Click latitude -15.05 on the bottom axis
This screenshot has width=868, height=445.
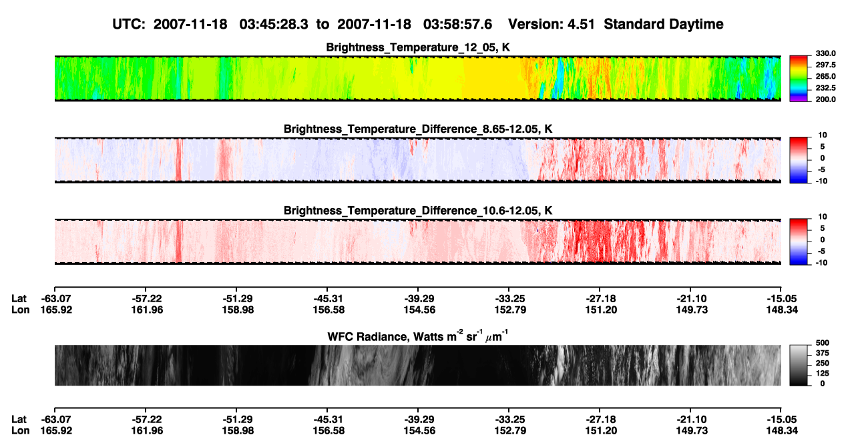781,419
